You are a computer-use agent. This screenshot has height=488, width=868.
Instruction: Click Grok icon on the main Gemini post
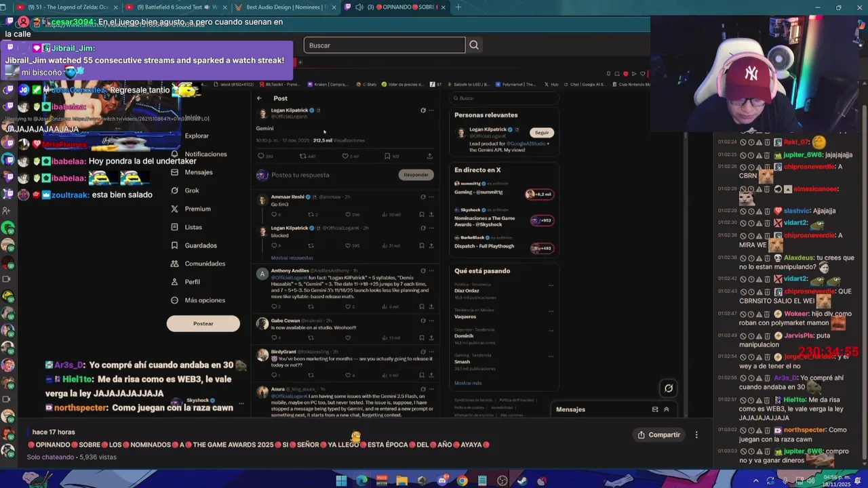[x=423, y=110]
